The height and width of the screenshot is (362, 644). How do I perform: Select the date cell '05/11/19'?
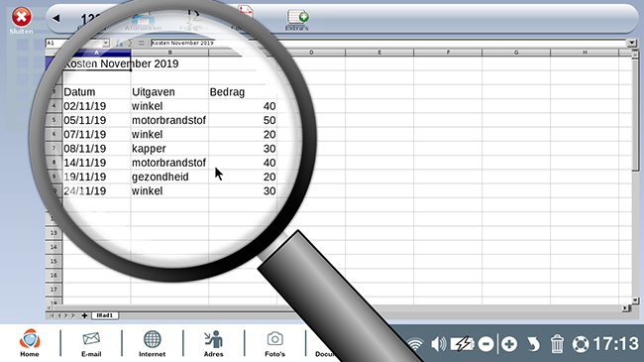click(x=96, y=120)
